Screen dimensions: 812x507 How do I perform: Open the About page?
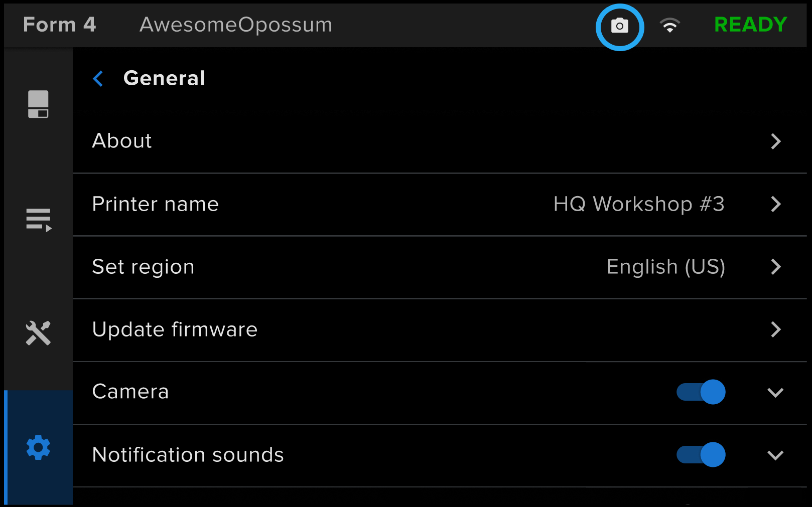pos(121,141)
